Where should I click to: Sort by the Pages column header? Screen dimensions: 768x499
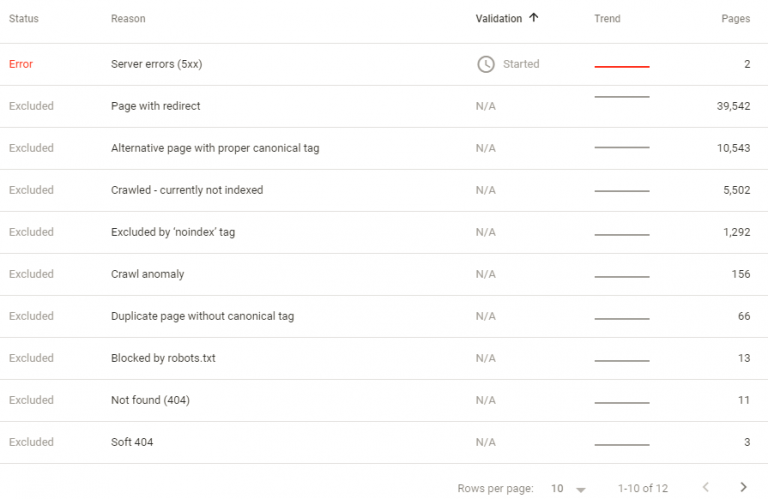point(735,19)
